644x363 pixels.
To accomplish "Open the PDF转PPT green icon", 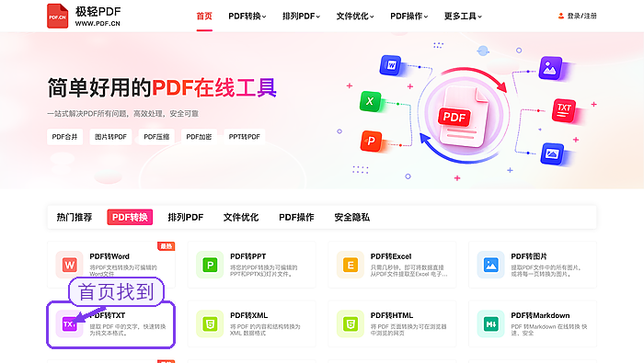I will click(210, 265).
